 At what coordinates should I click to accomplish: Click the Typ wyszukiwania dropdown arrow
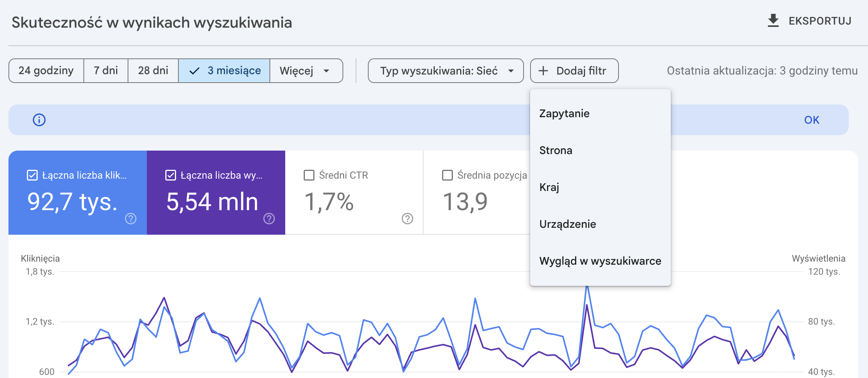pos(511,71)
